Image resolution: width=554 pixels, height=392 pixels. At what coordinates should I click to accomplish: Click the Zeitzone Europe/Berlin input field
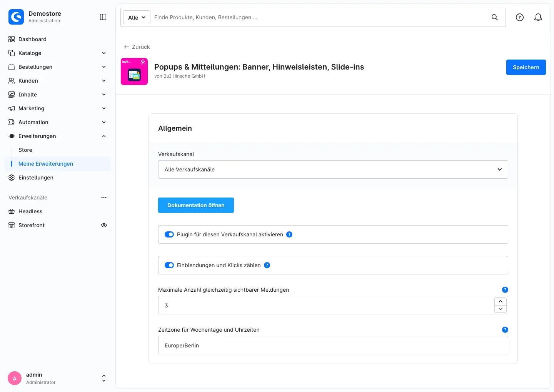point(333,345)
